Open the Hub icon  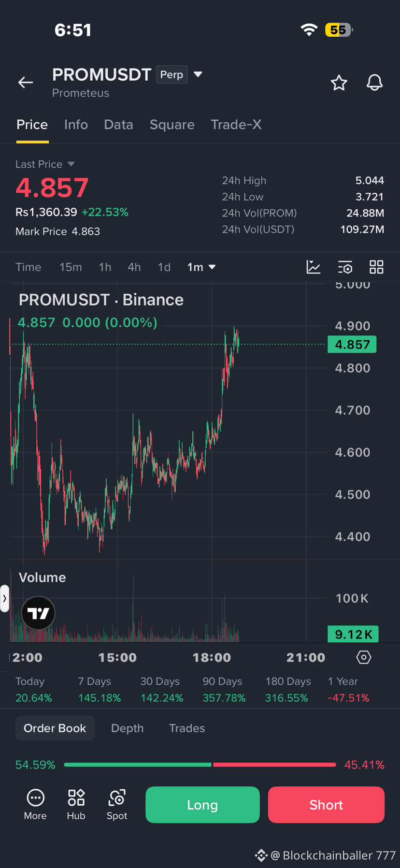[76, 805]
